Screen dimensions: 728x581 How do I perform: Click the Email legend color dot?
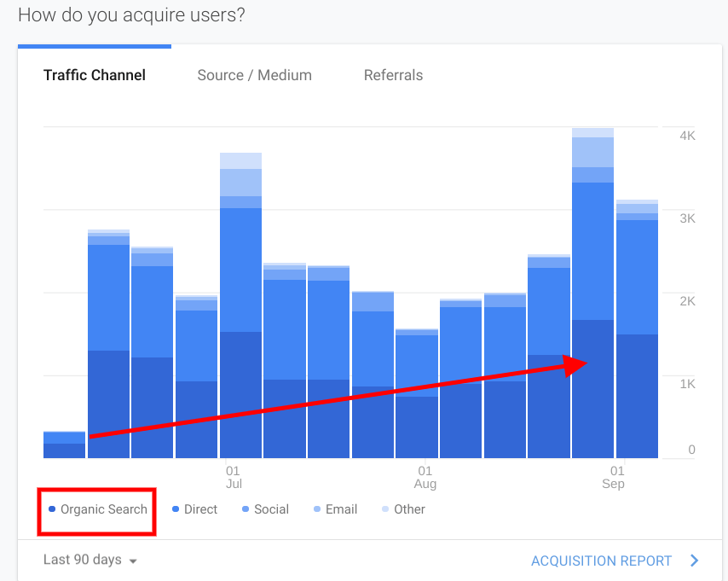coord(317,510)
